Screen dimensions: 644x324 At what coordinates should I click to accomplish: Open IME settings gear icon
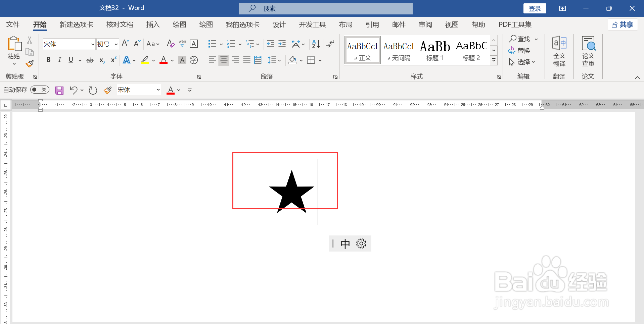(361, 244)
